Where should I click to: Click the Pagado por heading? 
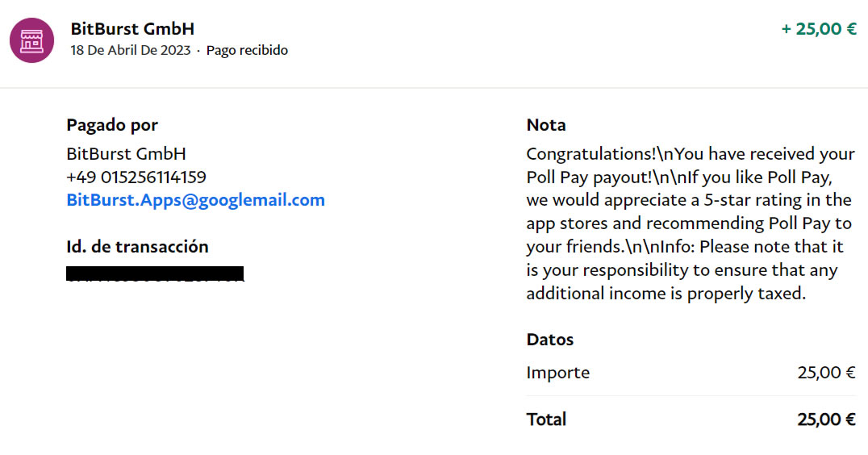coord(112,125)
